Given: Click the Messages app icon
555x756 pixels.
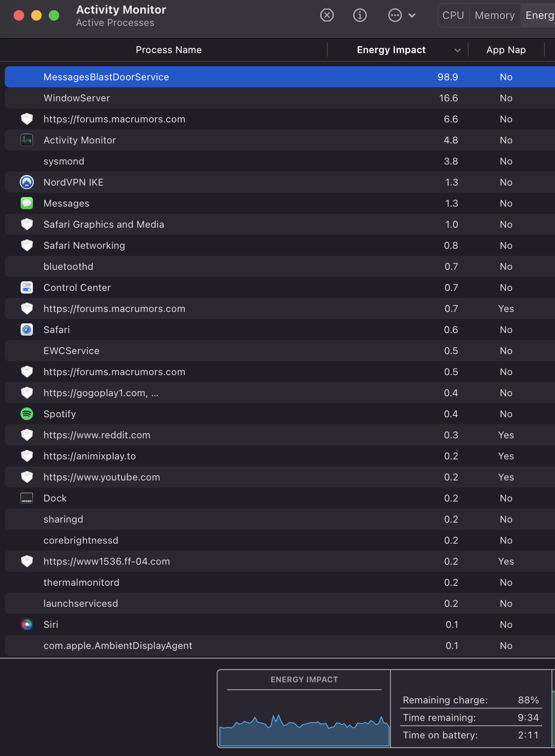Looking at the screenshot, I should coord(27,203).
